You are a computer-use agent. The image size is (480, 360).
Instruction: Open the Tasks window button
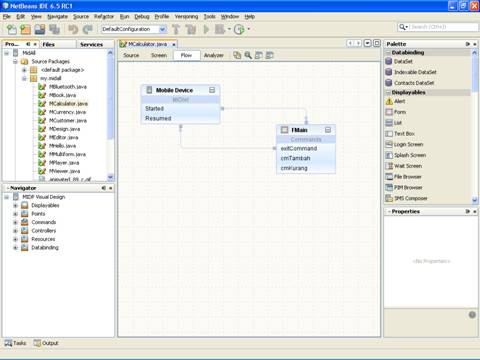point(15,343)
